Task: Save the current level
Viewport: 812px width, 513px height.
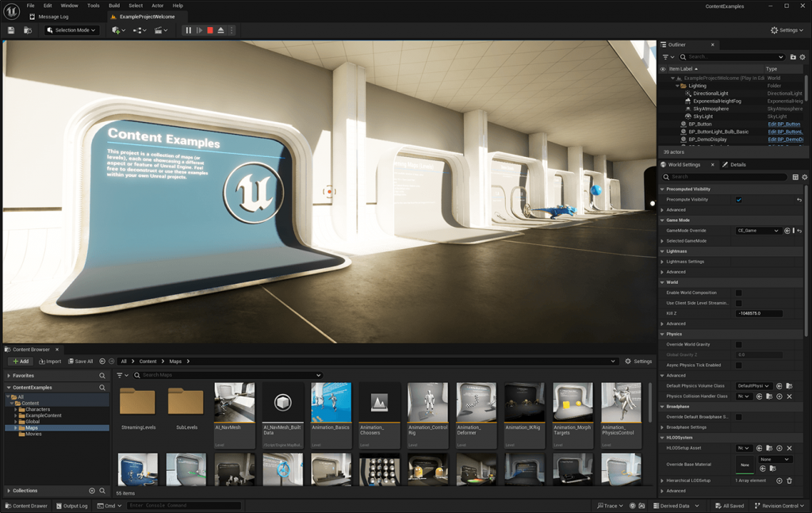Action: (11, 30)
